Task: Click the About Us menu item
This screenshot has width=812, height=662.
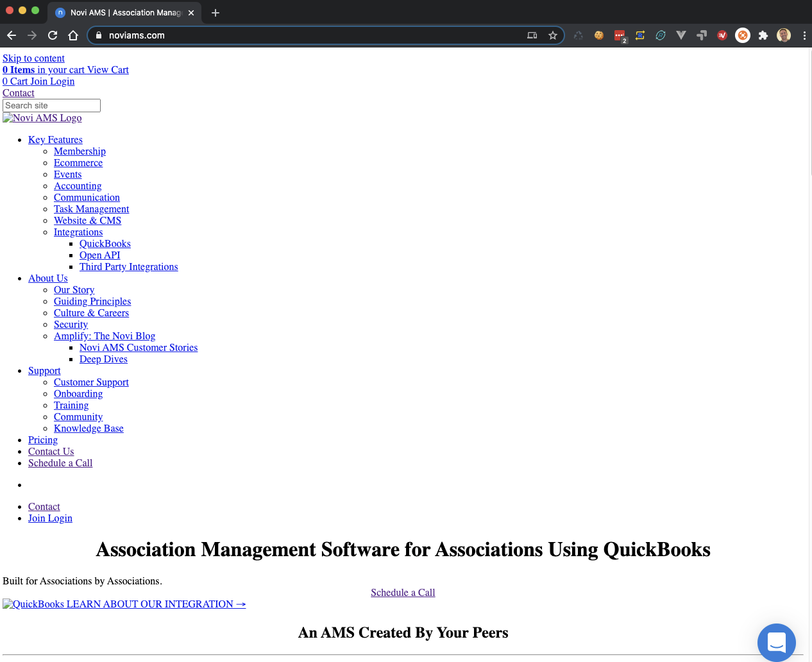Action: (47, 278)
